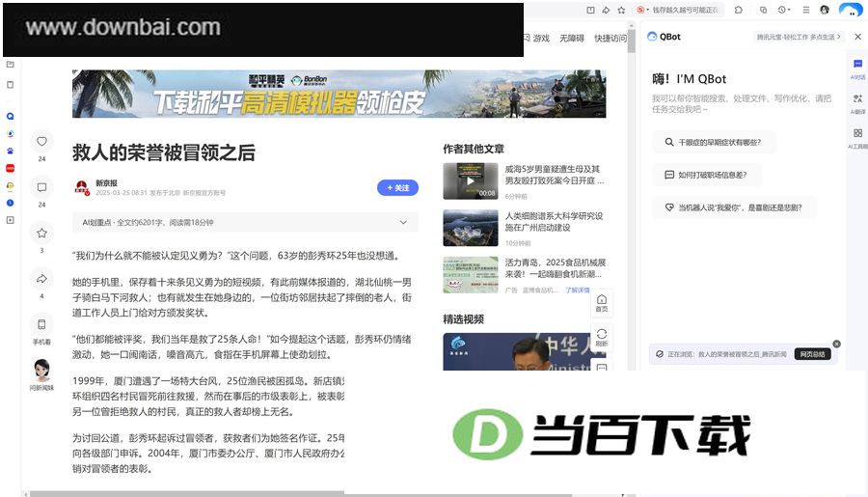Click the blue QBot cloud icon in the toolbar

[x=851, y=10]
